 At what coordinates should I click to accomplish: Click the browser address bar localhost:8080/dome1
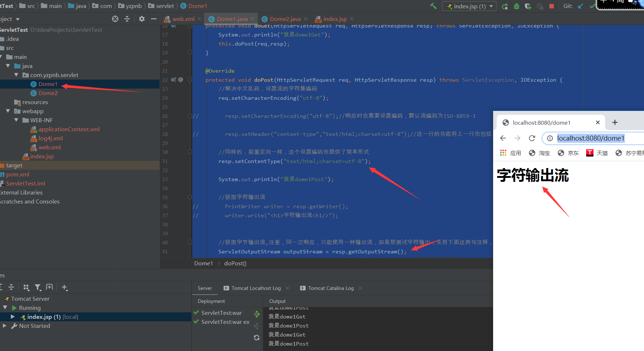click(x=591, y=138)
